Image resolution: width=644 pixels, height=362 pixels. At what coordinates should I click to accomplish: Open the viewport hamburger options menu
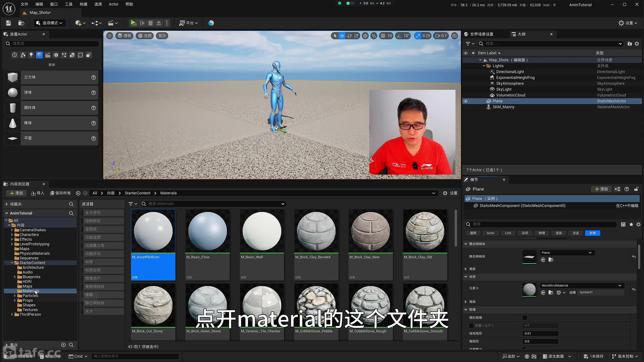coord(110,36)
